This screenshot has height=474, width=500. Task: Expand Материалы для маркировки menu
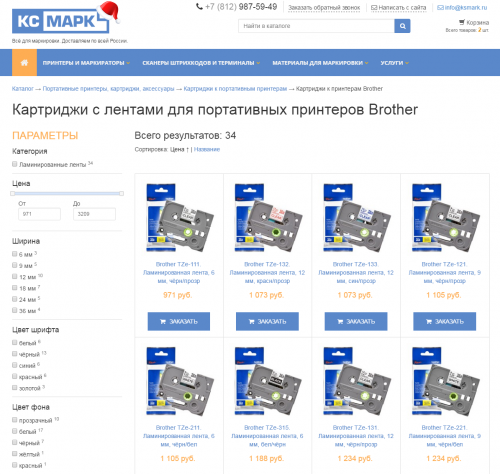tap(320, 63)
